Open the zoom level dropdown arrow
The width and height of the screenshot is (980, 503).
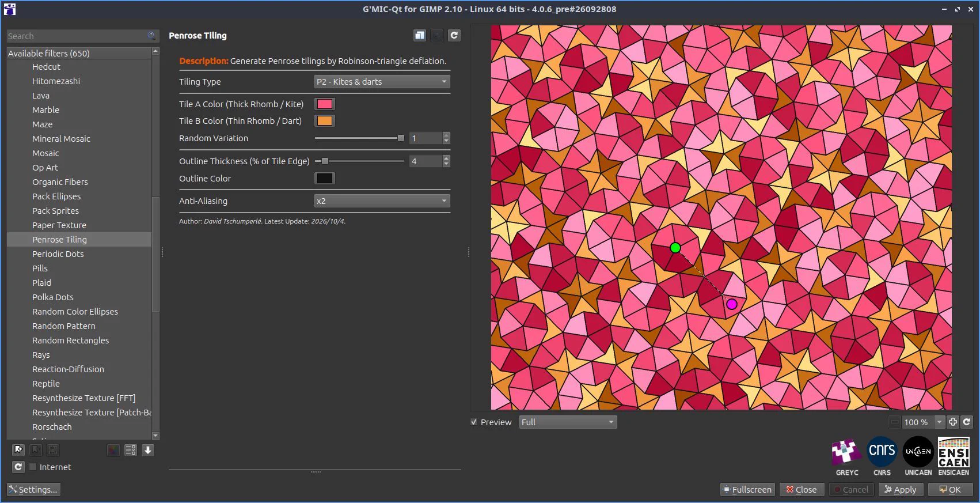[x=939, y=422]
